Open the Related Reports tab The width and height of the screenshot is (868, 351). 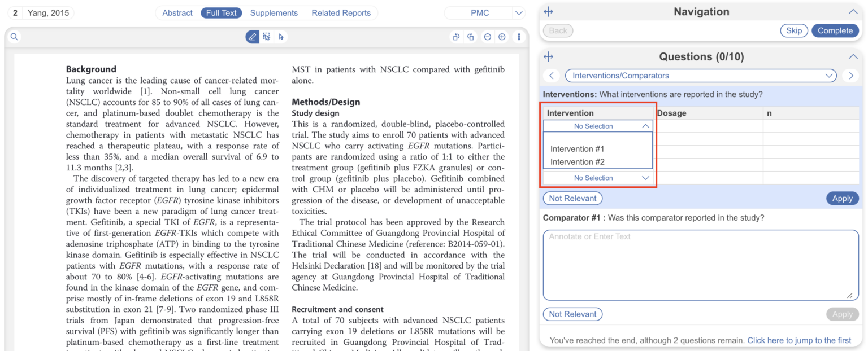click(341, 12)
